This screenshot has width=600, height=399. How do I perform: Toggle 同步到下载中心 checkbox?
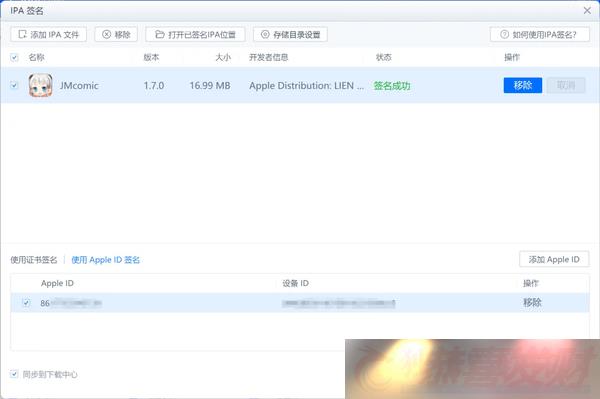point(14,374)
